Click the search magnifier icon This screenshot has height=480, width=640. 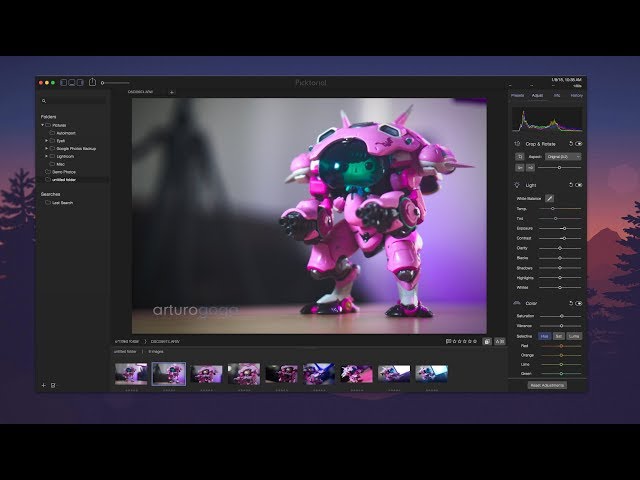(x=44, y=101)
